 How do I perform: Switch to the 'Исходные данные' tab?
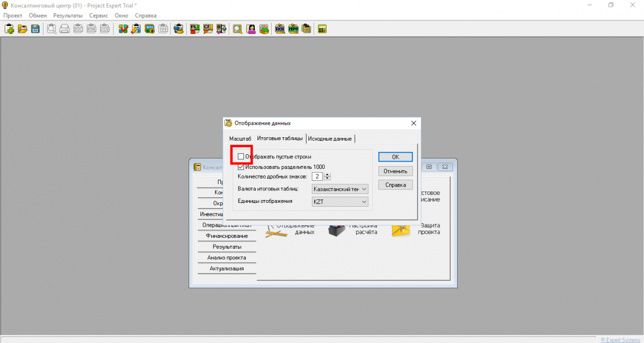[330, 138]
